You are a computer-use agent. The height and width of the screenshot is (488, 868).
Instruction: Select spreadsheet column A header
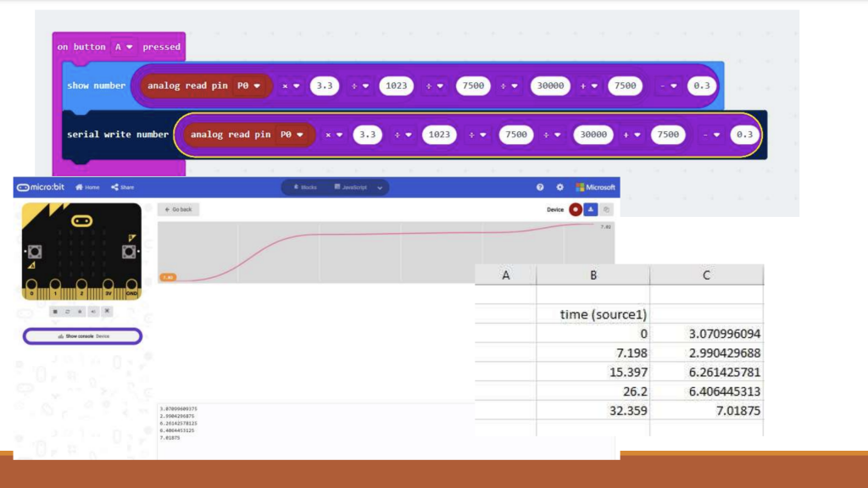[505, 275]
